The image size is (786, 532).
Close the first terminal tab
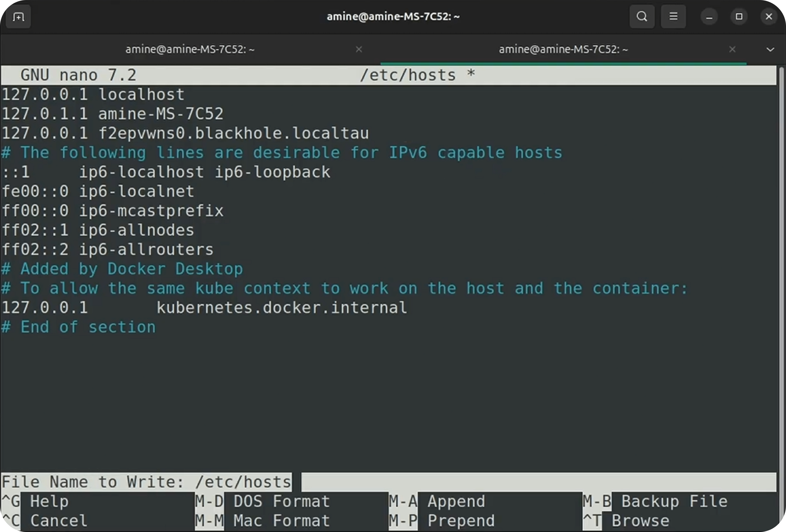[359, 49]
